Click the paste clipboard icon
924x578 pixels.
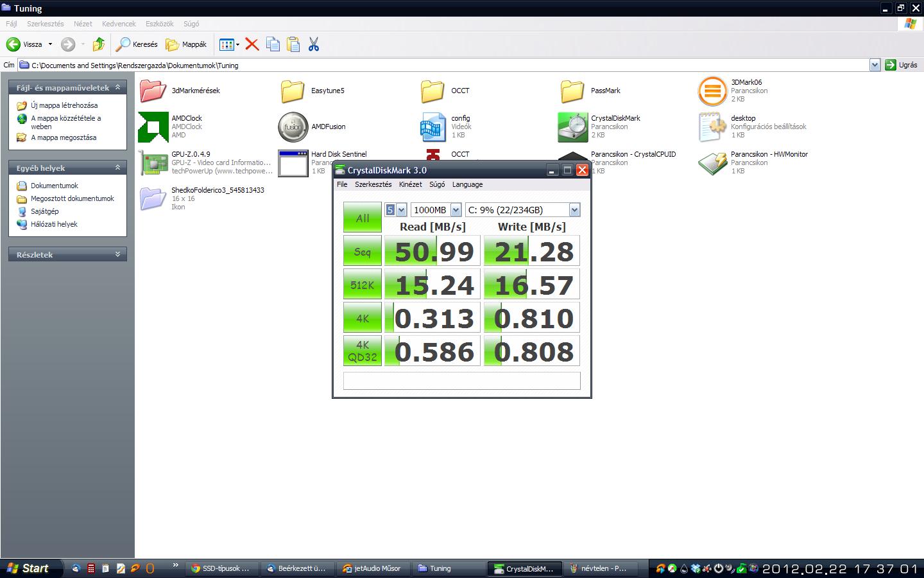pos(293,44)
